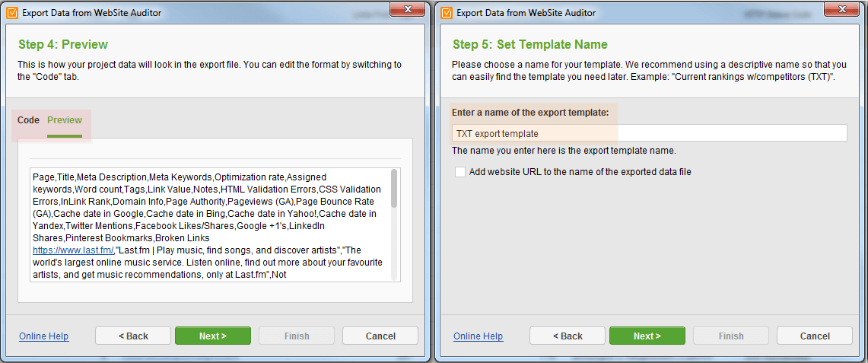This screenshot has width=868, height=363.
Task: Click the WebSite Auditor icon in the Step 5 title bar
Action: (x=446, y=12)
